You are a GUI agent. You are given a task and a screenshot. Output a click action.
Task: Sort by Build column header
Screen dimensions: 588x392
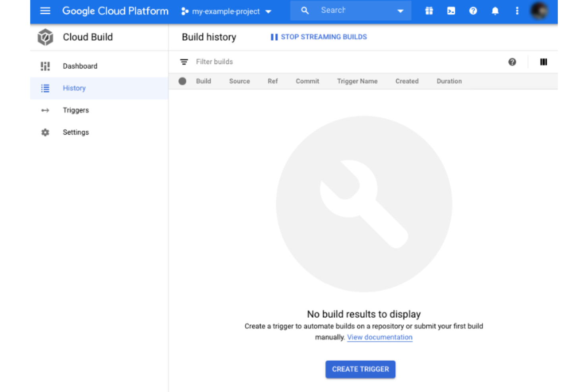[203, 81]
